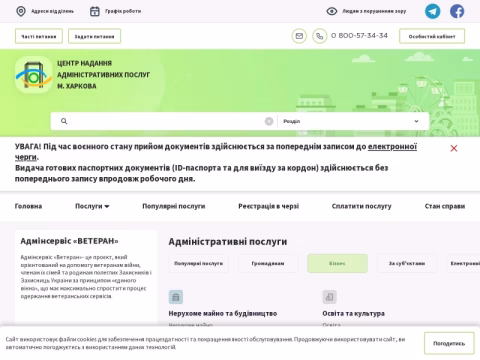
Task: Click into the search input field
Action: pos(166,121)
